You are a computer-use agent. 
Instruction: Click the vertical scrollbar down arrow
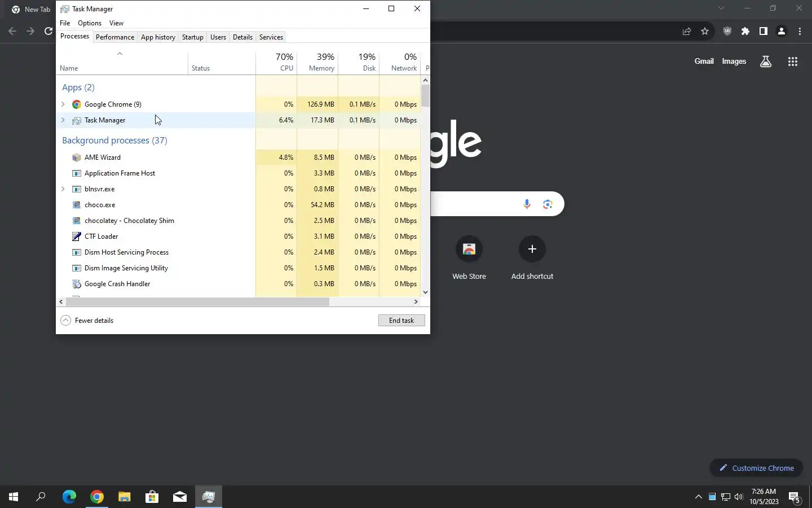(x=425, y=292)
